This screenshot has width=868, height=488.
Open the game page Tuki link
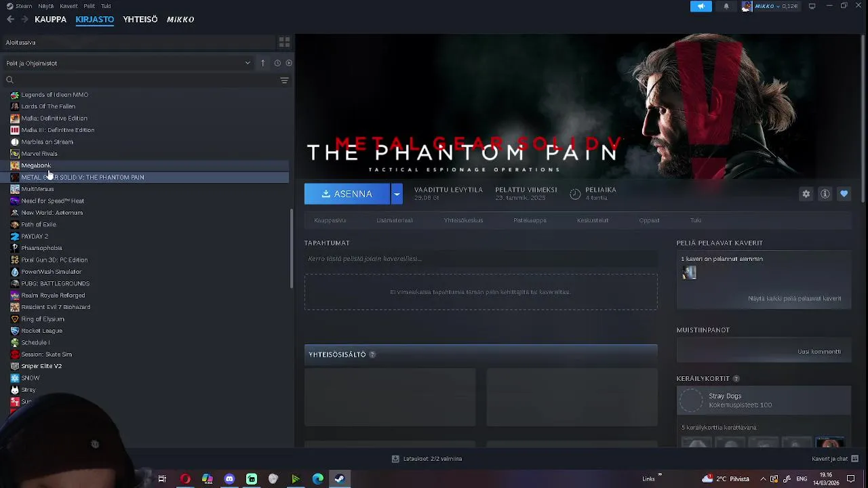tap(696, 220)
